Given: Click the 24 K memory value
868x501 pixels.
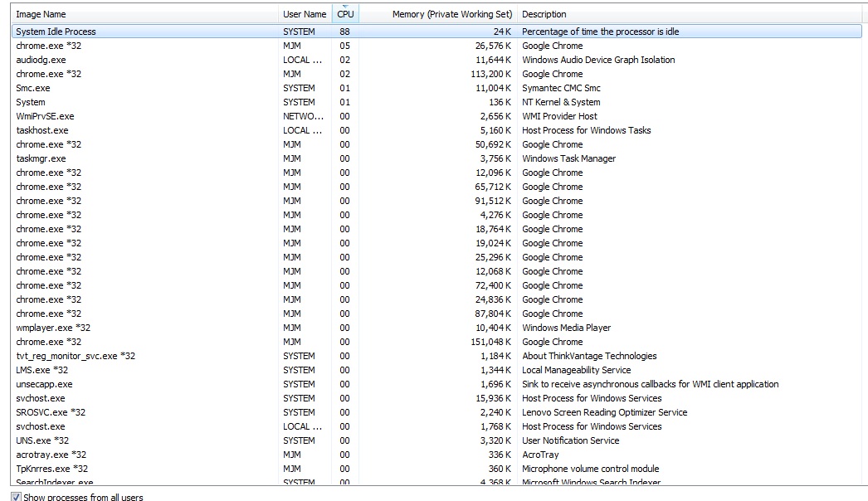Looking at the screenshot, I should 503,32.
